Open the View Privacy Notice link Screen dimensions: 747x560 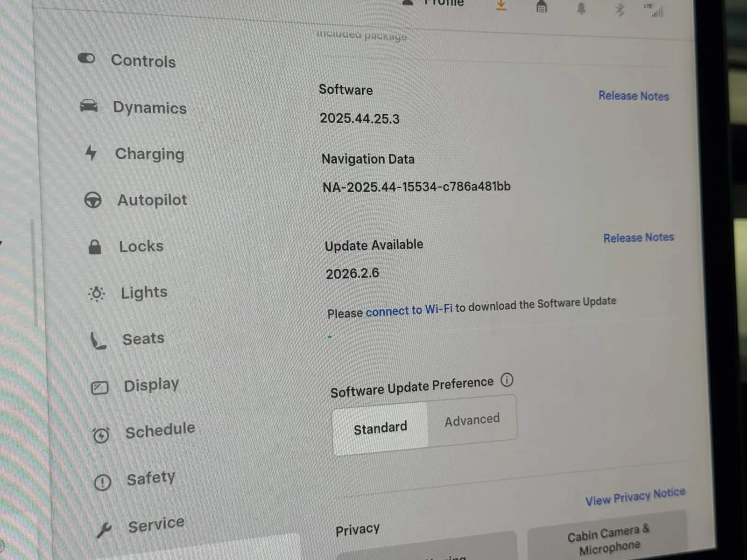[x=635, y=497]
